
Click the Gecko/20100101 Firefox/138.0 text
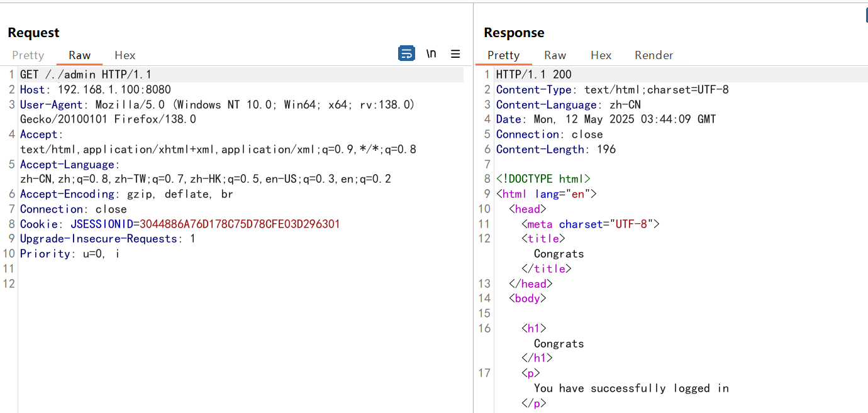point(108,119)
